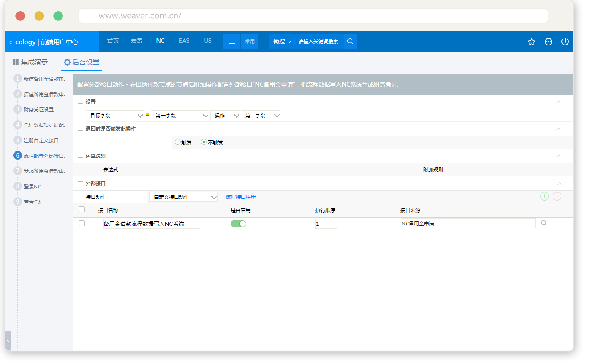Click the magnifier search icon in header
This screenshot has height=364, width=593.
[350, 41]
